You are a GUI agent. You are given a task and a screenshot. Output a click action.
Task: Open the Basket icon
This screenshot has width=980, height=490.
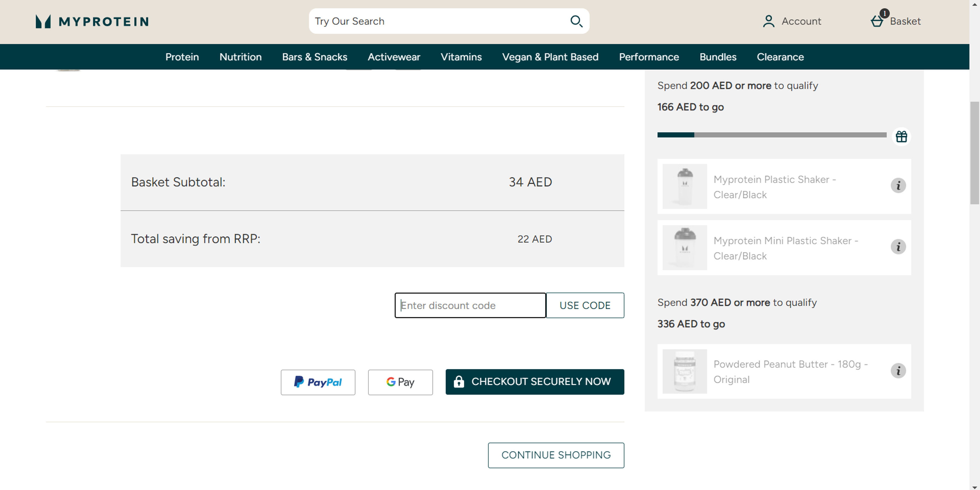click(877, 21)
